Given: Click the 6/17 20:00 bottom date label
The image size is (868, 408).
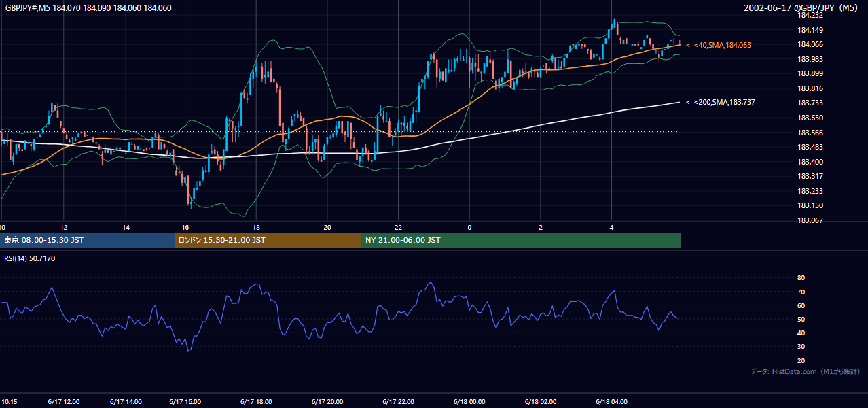Looking at the screenshot, I should coord(327,401).
